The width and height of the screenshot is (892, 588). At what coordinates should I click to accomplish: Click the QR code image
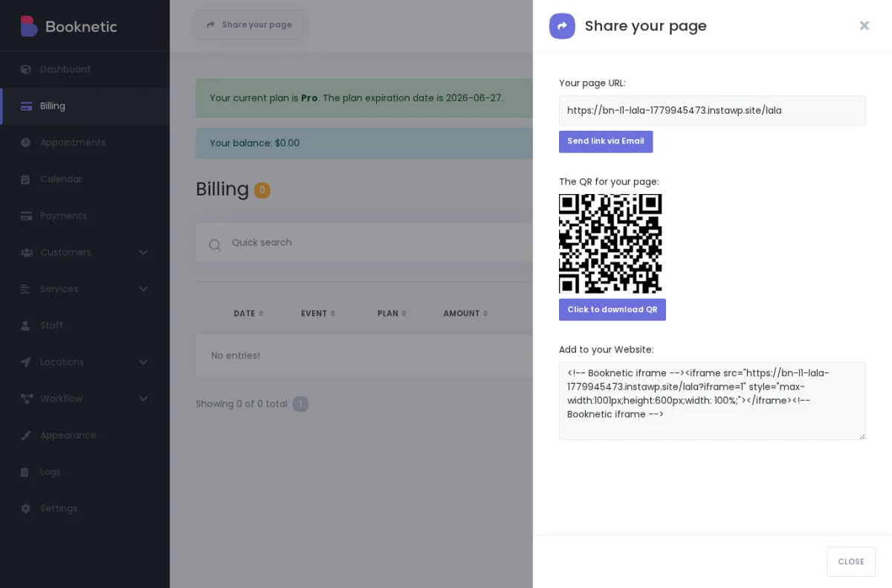coord(610,244)
